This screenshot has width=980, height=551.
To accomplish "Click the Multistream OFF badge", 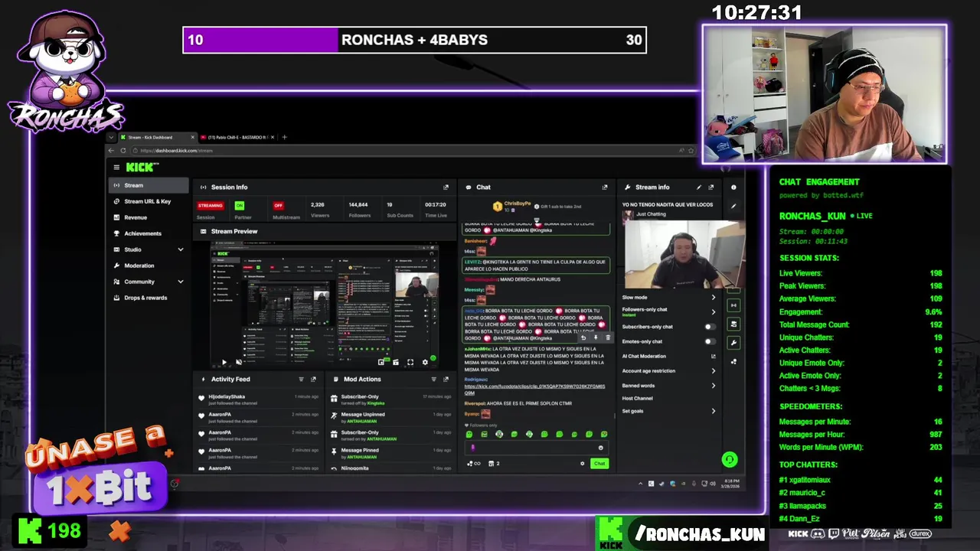I will (278, 205).
